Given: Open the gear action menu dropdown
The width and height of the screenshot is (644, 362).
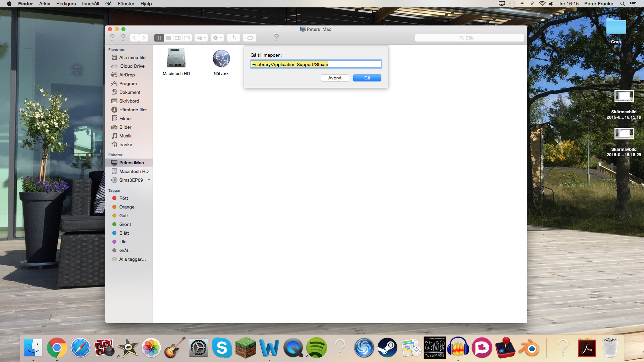Looking at the screenshot, I should [217, 38].
